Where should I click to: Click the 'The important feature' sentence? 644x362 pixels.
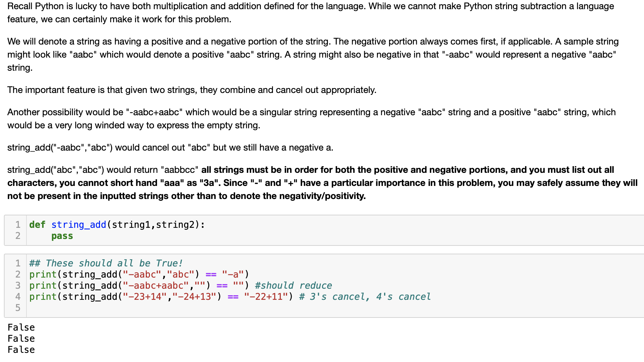pyautogui.click(x=192, y=90)
